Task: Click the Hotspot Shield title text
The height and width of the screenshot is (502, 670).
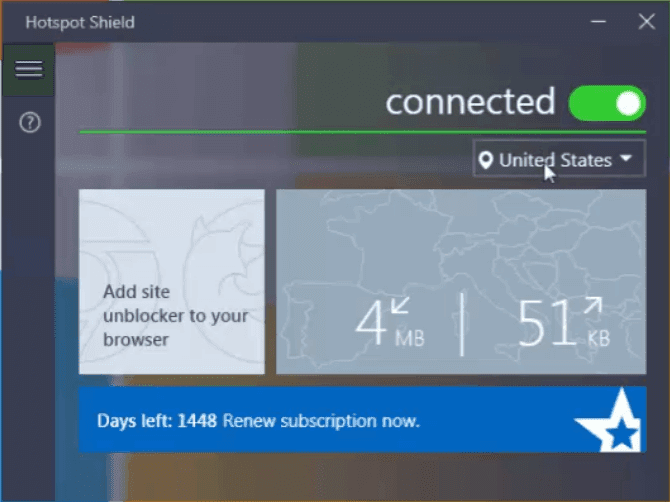Action: coord(80,22)
